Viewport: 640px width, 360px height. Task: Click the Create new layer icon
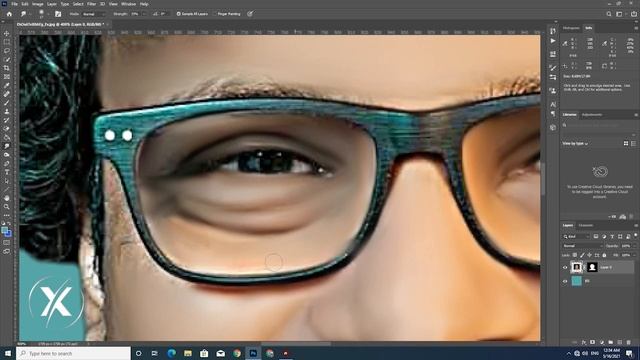click(x=620, y=342)
